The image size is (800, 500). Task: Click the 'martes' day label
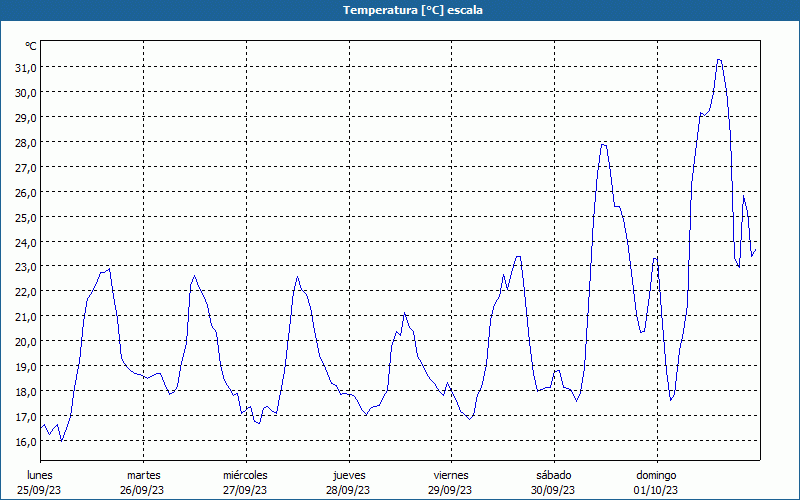click(144, 475)
